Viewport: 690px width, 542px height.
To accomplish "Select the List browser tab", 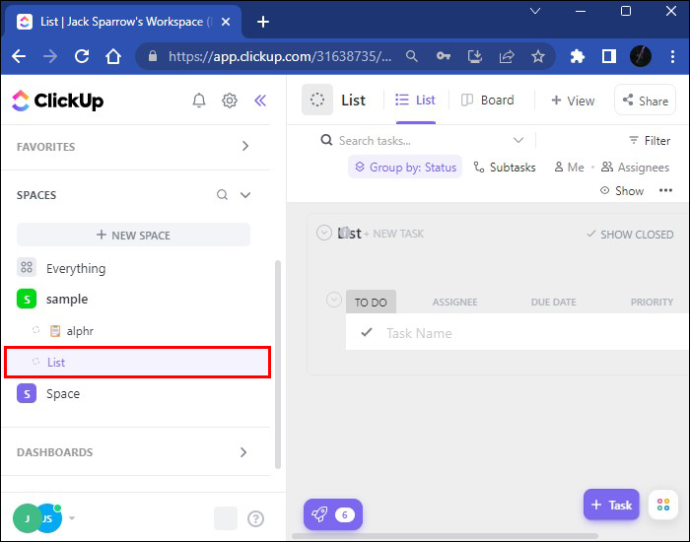I will pyautogui.click(x=123, y=22).
